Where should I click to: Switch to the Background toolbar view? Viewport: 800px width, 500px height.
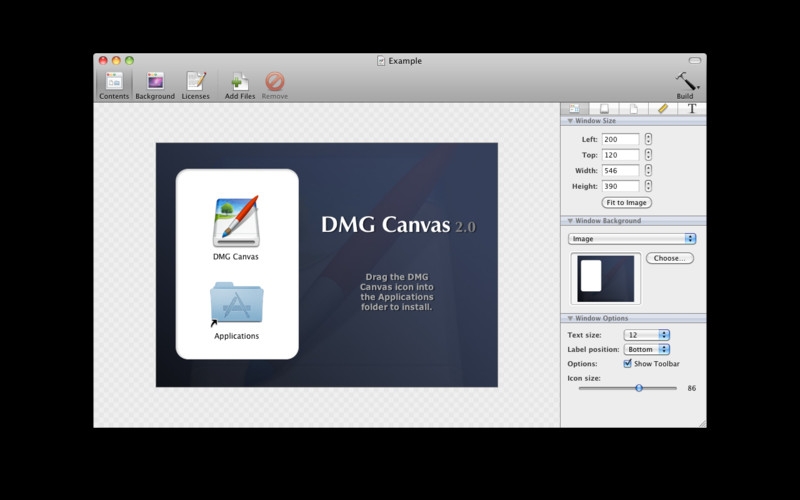(x=155, y=84)
